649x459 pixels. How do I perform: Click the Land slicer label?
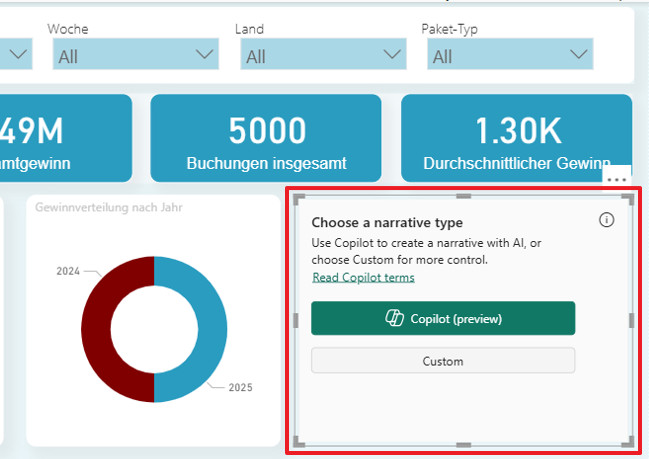pos(249,29)
